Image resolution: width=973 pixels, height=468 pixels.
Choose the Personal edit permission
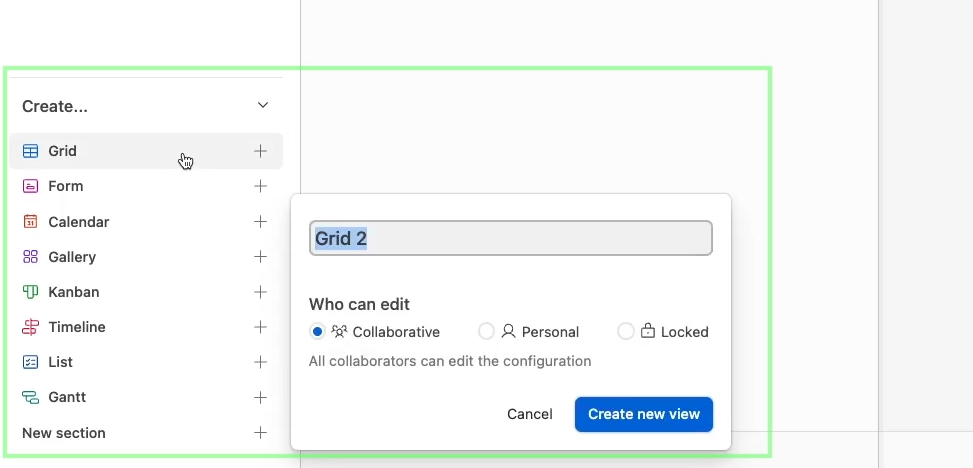tap(486, 331)
